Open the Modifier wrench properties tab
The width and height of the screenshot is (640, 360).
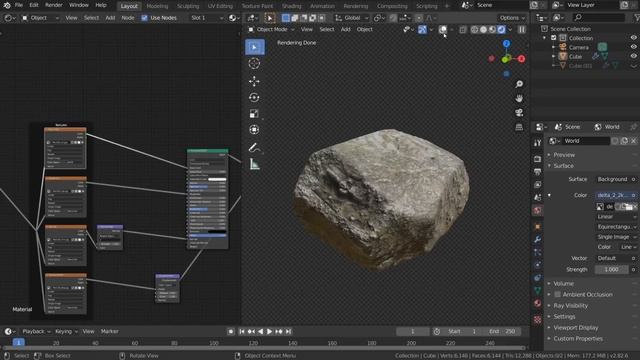coord(538,239)
